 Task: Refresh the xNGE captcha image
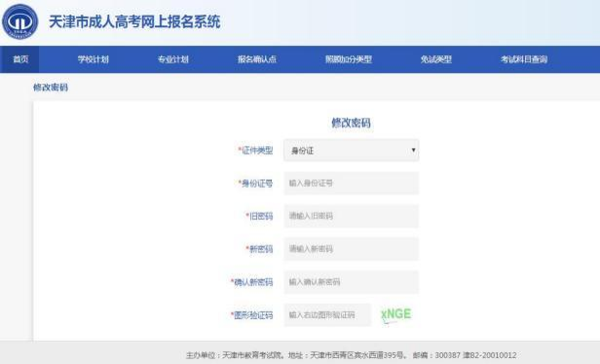click(396, 315)
